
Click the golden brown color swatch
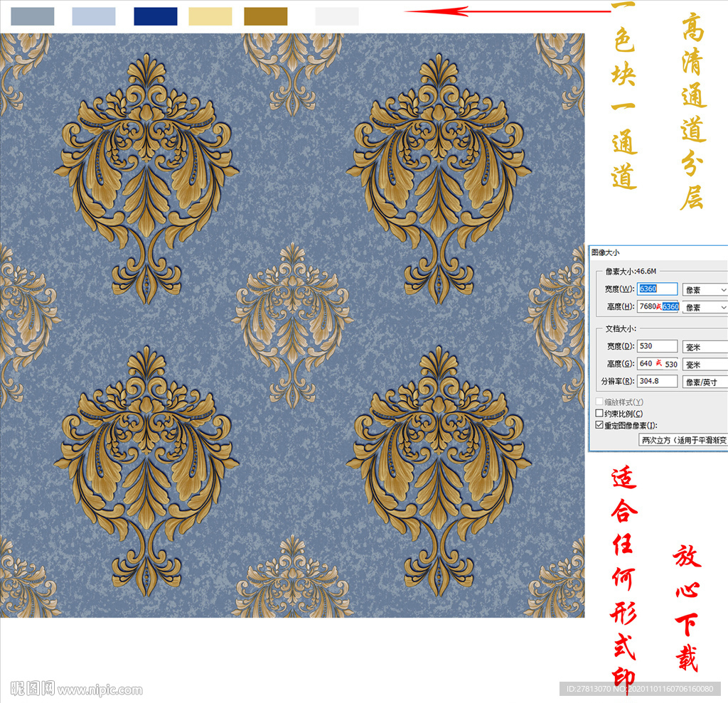click(266, 16)
